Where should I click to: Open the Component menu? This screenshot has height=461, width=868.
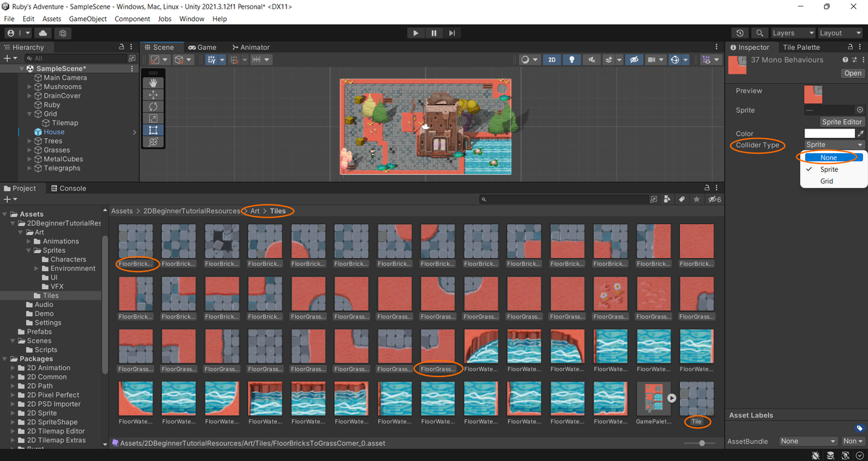coord(132,19)
